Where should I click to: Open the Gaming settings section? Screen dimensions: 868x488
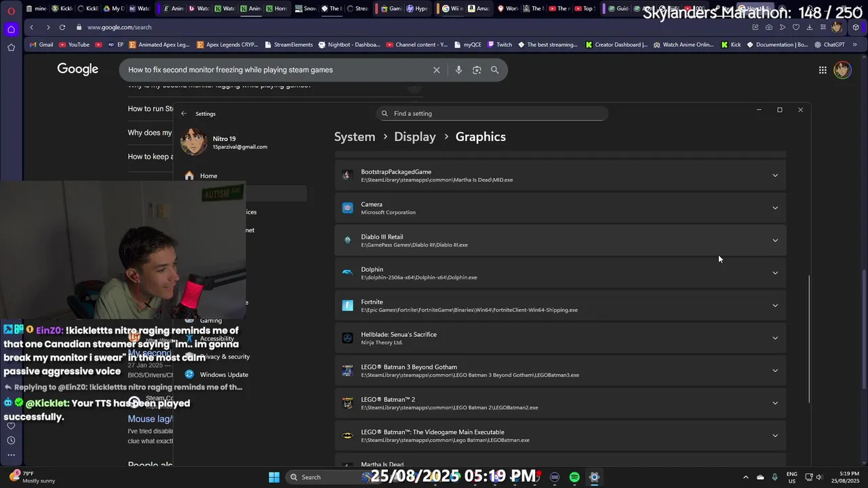click(211, 321)
